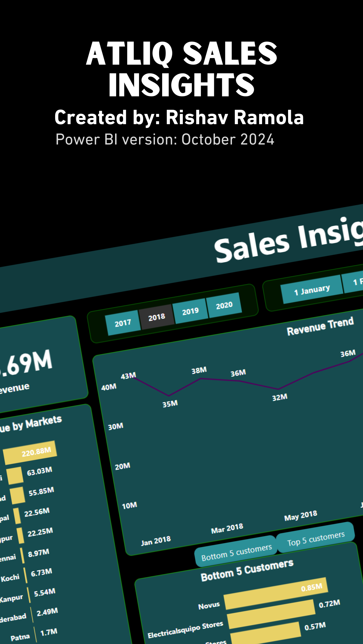Deselect the highlighted 2018 year button
The height and width of the screenshot is (644, 363).
(x=157, y=317)
